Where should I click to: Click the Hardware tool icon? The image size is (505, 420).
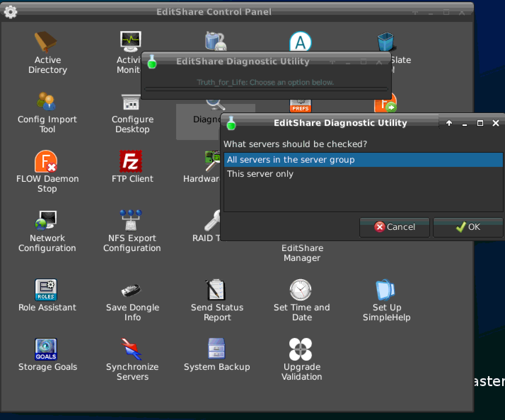(213, 161)
